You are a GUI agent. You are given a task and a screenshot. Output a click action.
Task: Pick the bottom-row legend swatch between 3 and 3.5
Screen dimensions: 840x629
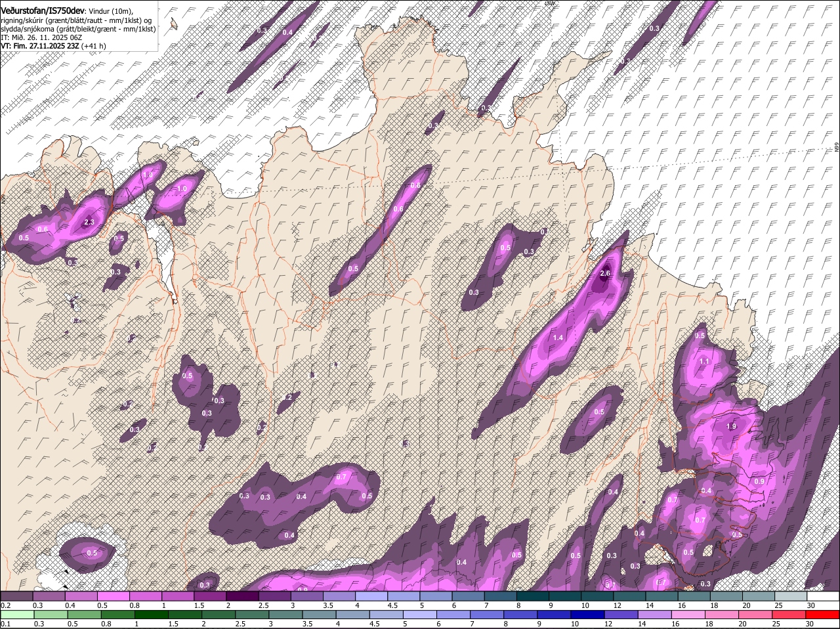[286, 615]
